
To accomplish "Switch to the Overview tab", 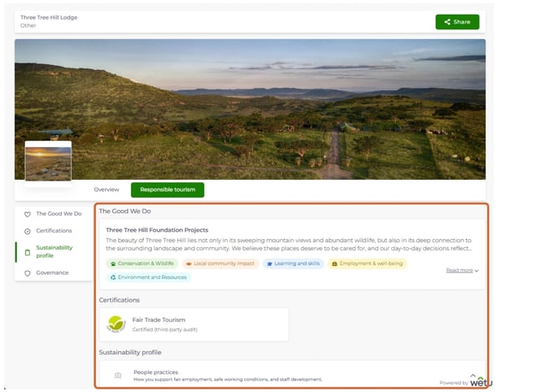I will (x=107, y=189).
